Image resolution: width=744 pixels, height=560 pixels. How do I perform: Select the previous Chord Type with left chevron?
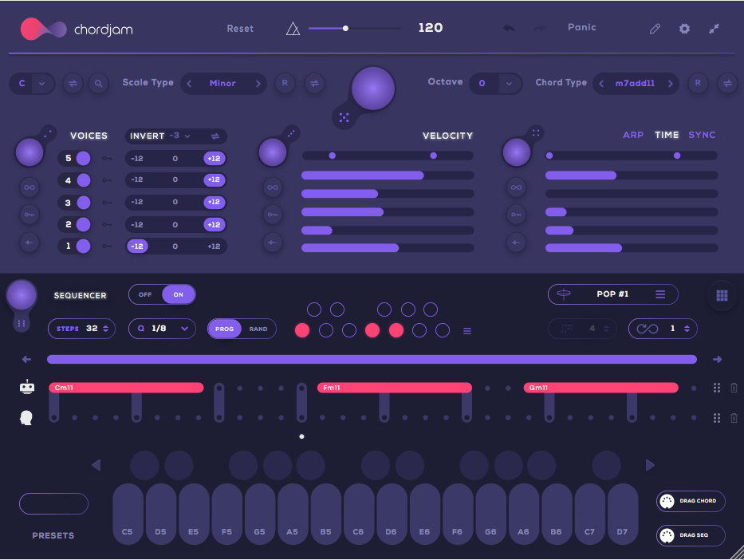point(601,84)
